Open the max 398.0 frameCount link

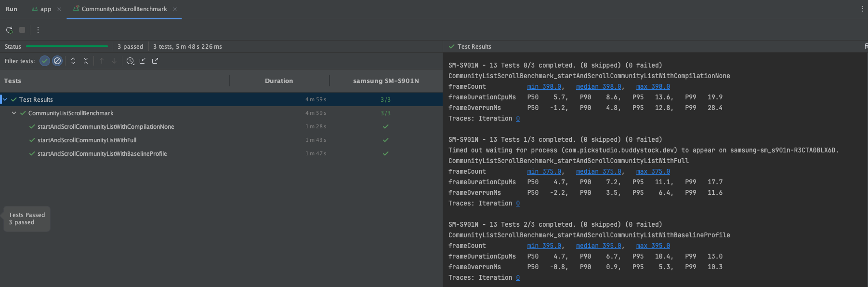pyautogui.click(x=653, y=86)
